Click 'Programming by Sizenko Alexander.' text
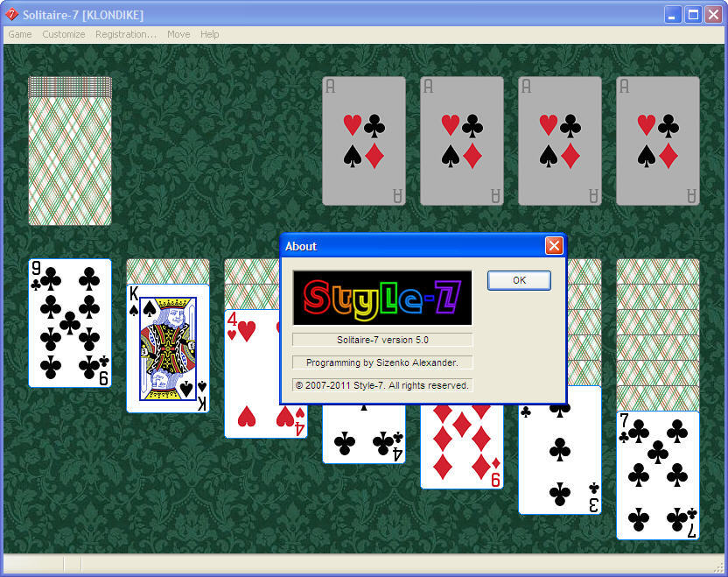This screenshot has width=728, height=577. click(x=382, y=362)
